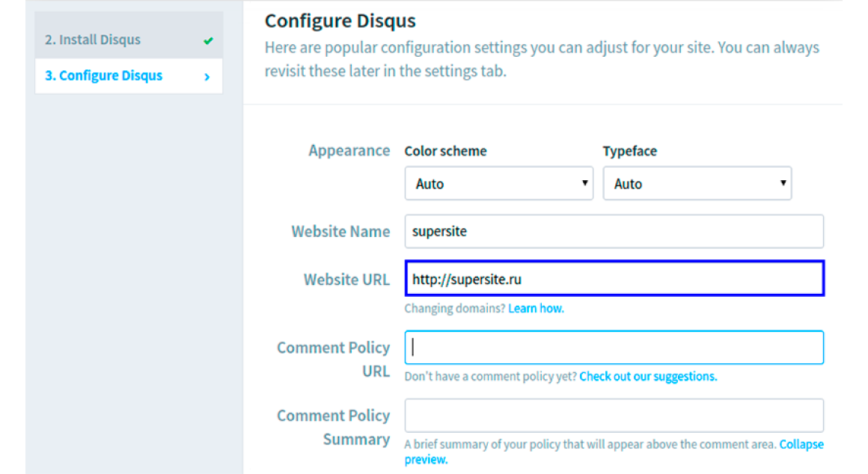Click the Appearance label

click(x=349, y=150)
